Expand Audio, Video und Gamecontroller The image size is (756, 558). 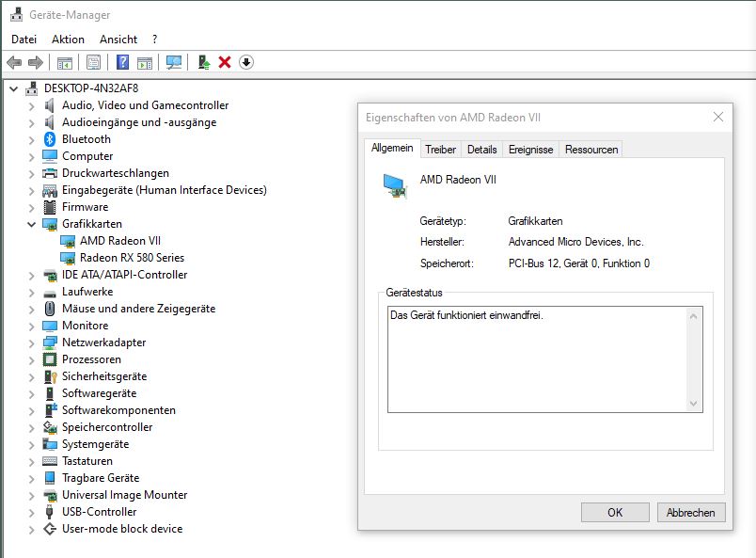click(x=31, y=106)
